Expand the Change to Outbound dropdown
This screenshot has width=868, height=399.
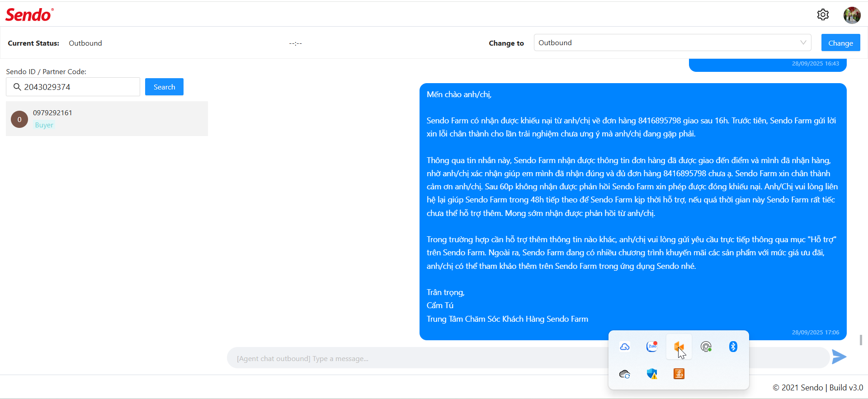coord(672,42)
